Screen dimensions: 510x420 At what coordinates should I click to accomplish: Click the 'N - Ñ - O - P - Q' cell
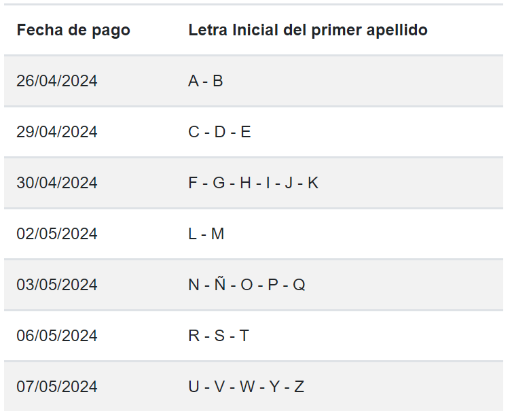tap(247, 285)
